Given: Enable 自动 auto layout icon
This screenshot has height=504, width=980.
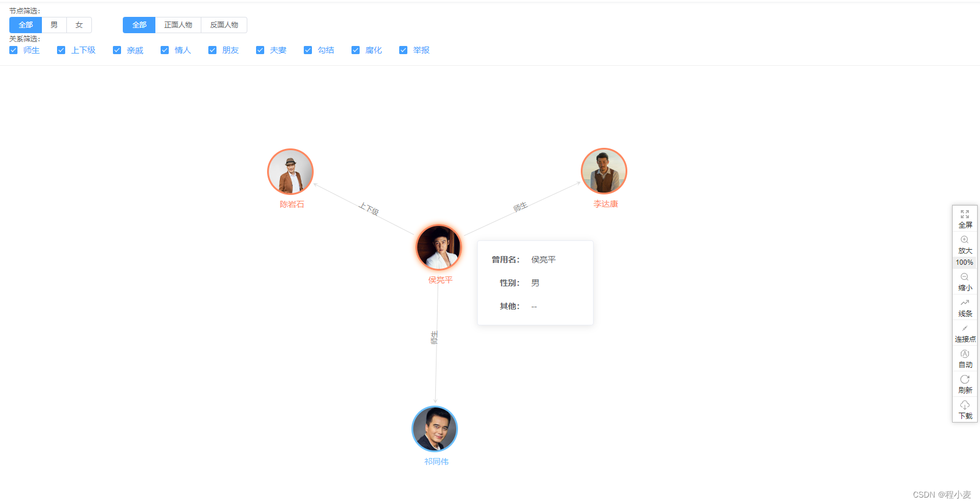Looking at the screenshot, I should click(x=964, y=359).
